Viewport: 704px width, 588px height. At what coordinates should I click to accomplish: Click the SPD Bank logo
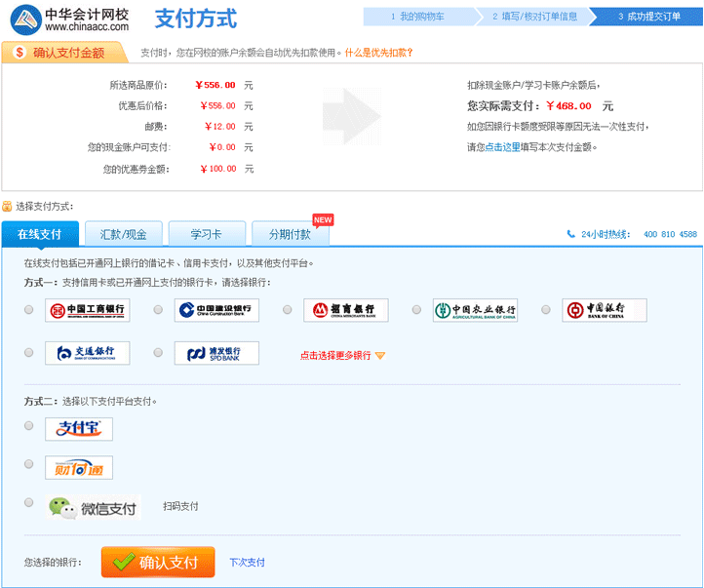click(216, 353)
